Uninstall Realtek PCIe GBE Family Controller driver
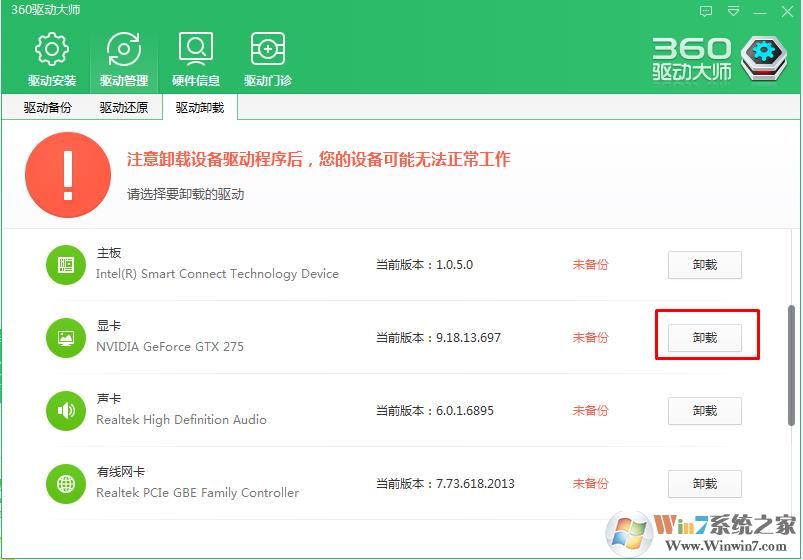 tap(705, 484)
